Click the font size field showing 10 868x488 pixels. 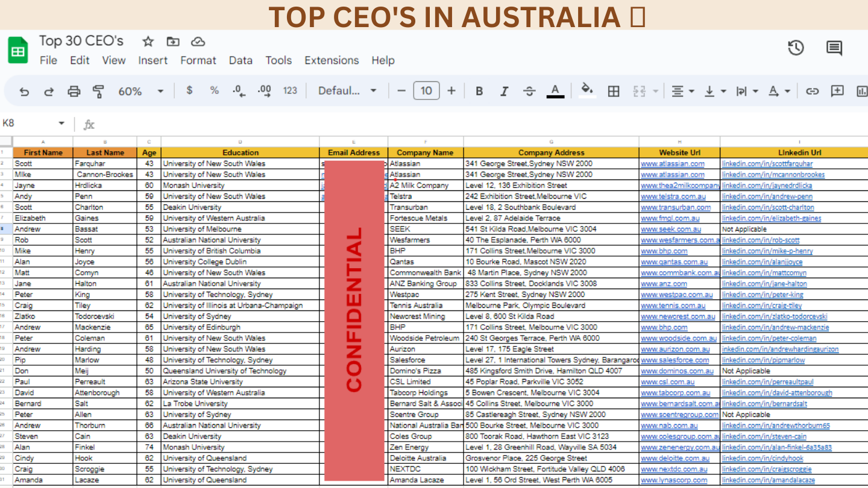pyautogui.click(x=426, y=91)
